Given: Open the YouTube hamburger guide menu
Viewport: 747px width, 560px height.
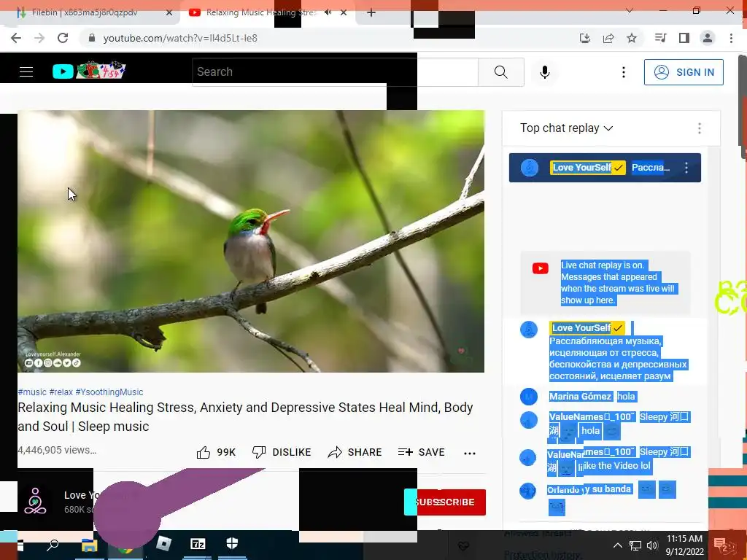Looking at the screenshot, I should (26, 72).
